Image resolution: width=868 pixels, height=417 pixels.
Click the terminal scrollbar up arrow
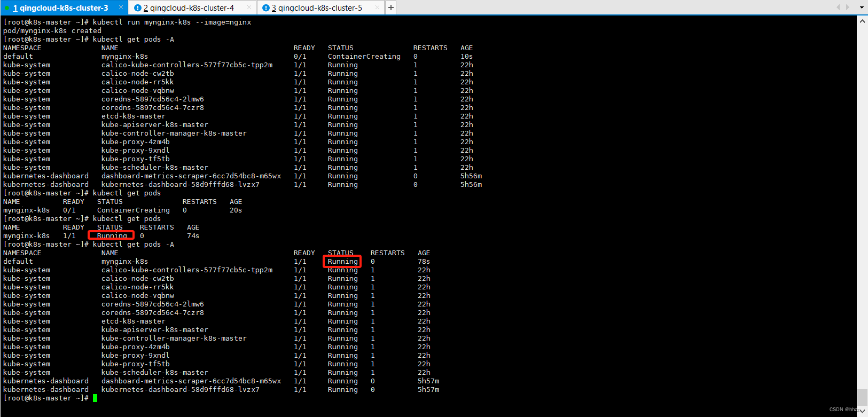[x=862, y=21]
